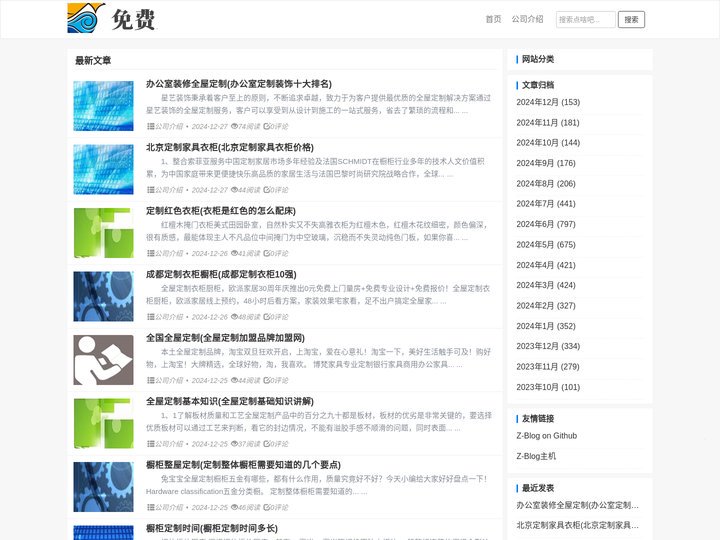Click category icon on 全国全屋定制 row
The width and height of the screenshot is (720, 540).
[x=150, y=380]
